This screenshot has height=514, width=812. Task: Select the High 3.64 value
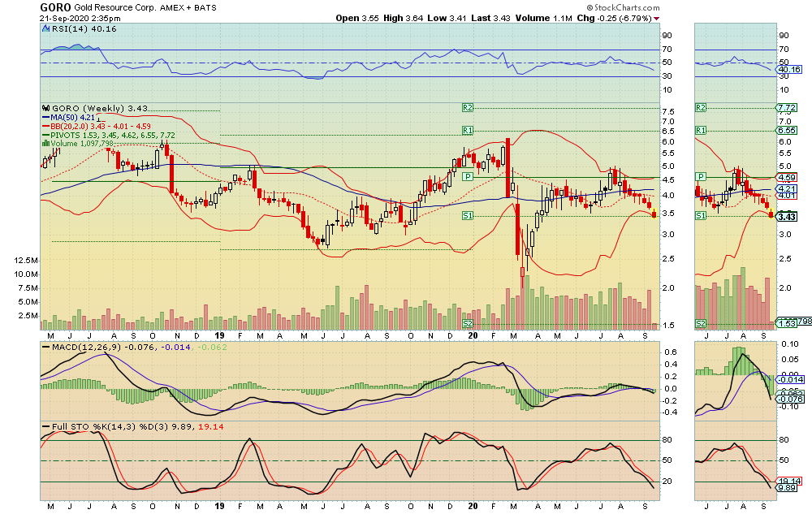[404, 18]
